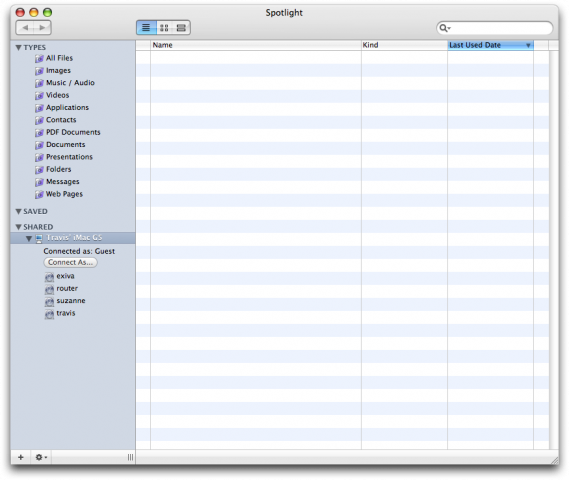The height and width of the screenshot is (480, 569).
Task: Sort by the Name column header
Action: click(x=255, y=45)
